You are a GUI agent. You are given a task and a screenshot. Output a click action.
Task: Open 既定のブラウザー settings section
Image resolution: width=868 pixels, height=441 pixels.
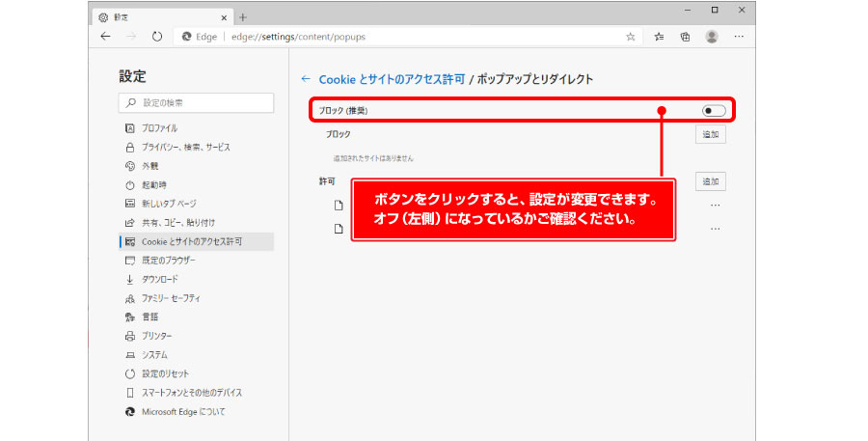click(x=196, y=261)
